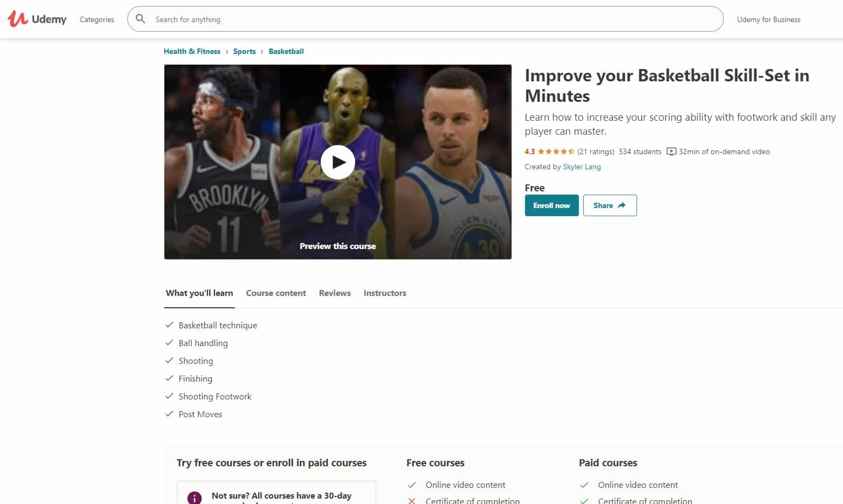843x504 pixels.
Task: Click green check for Free courses video content
Action: tap(412, 485)
